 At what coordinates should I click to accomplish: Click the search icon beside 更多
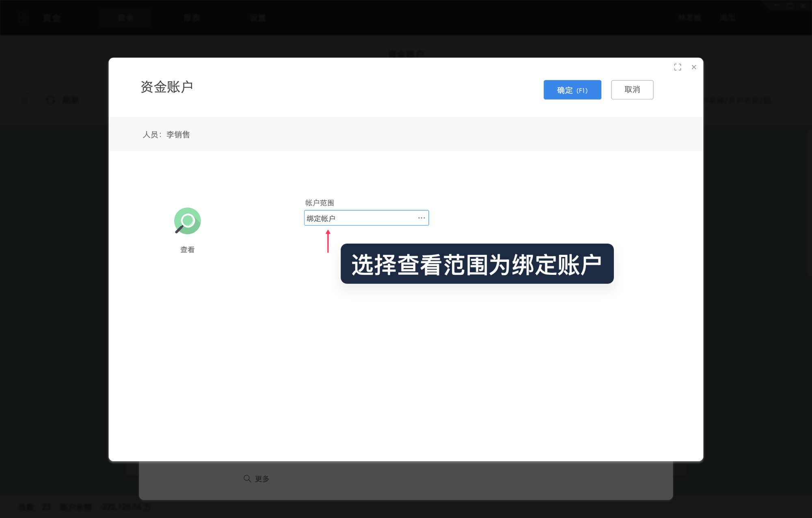click(246, 479)
